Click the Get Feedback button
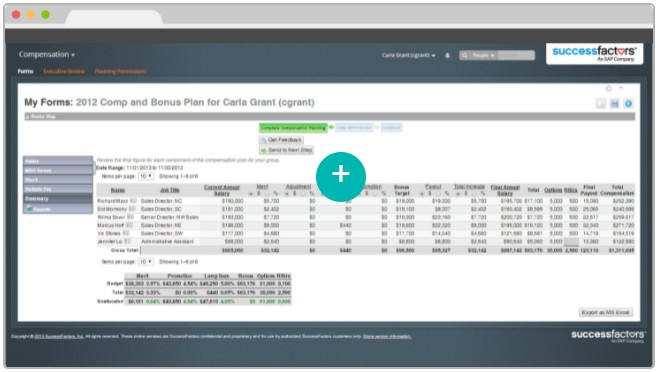659x372 pixels. pos(281,140)
